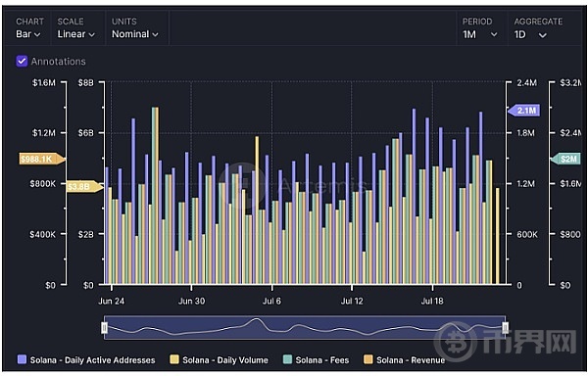The width and height of the screenshot is (588, 376).
Task: Click the $2B volume axis label
Action: pos(86,234)
